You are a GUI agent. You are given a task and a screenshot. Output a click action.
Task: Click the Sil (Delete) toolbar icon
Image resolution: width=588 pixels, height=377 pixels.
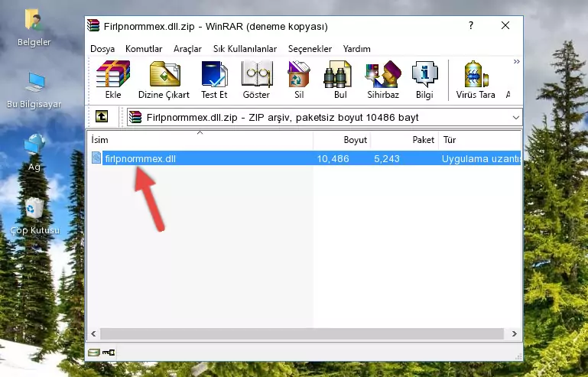[x=299, y=80]
